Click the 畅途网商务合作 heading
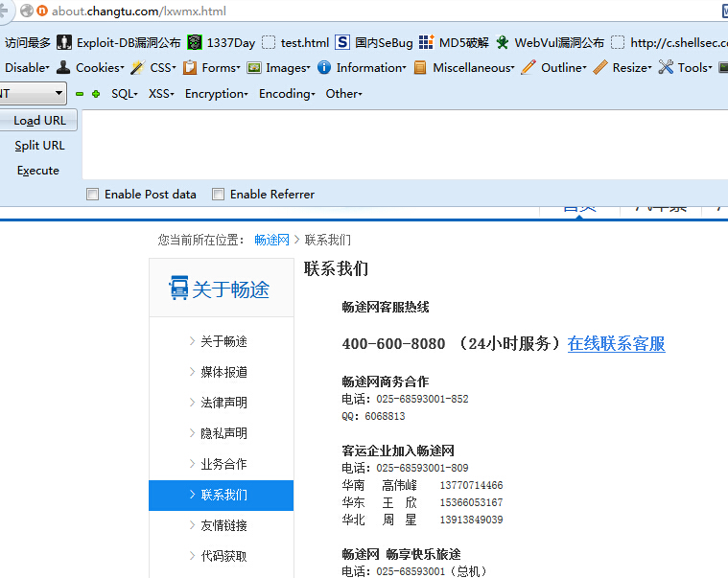Viewport: 728px width, 578px height. pos(386,381)
